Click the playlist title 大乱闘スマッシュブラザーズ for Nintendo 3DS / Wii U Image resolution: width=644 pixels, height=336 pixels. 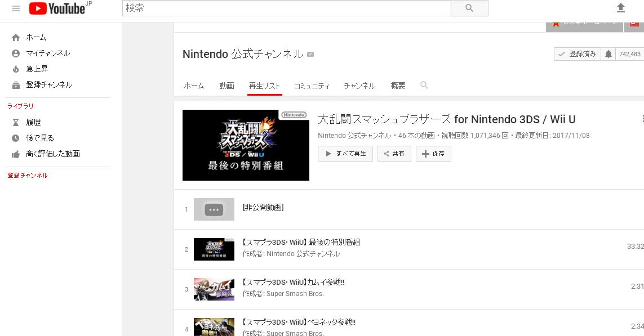(x=447, y=119)
